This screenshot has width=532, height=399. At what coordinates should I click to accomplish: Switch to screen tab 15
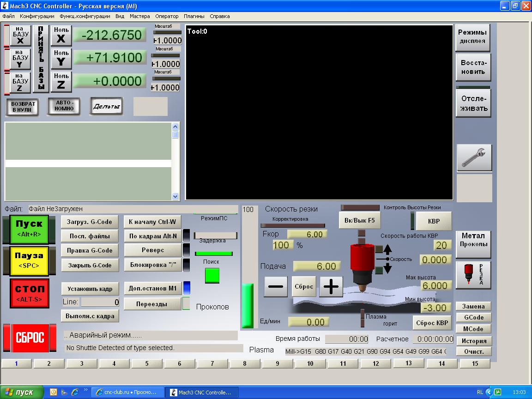click(x=475, y=364)
